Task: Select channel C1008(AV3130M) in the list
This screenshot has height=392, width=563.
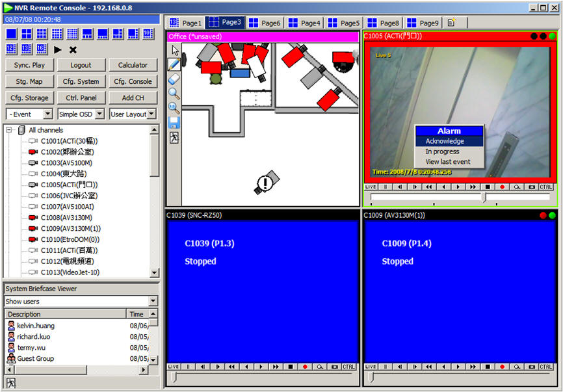Action: 66,217
